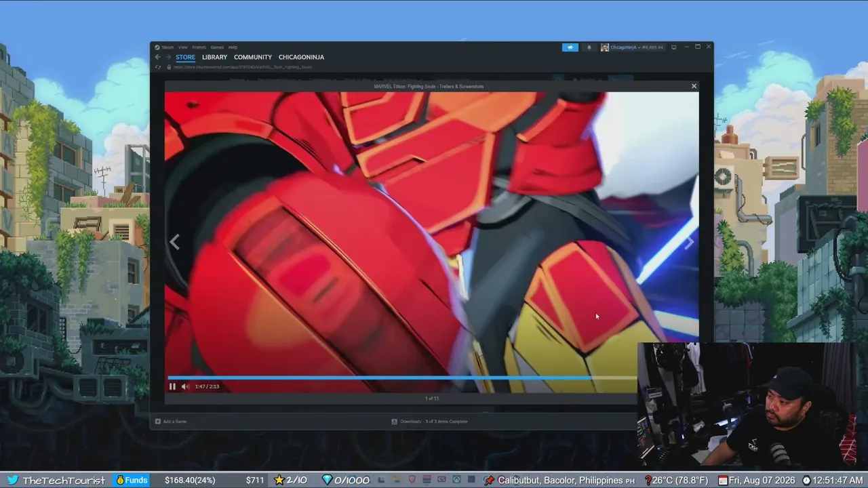Switch to the STORE tab
This screenshot has width=868, height=488.
coord(185,58)
